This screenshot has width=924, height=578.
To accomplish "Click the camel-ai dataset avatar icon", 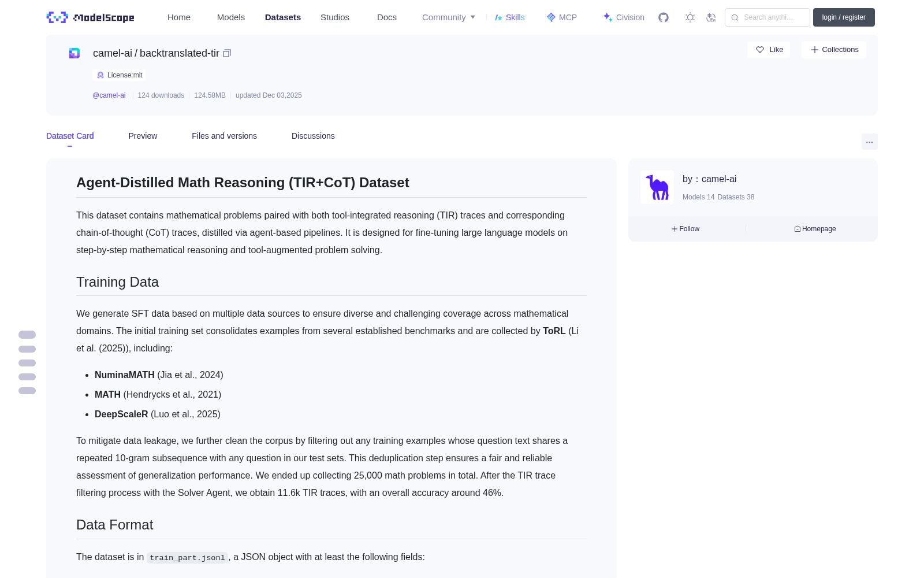I will 74,53.
